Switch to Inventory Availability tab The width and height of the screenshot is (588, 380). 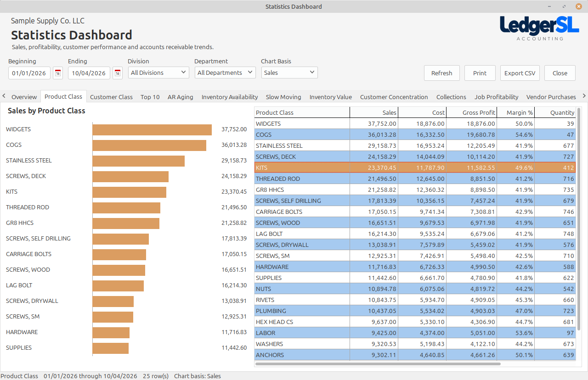230,97
